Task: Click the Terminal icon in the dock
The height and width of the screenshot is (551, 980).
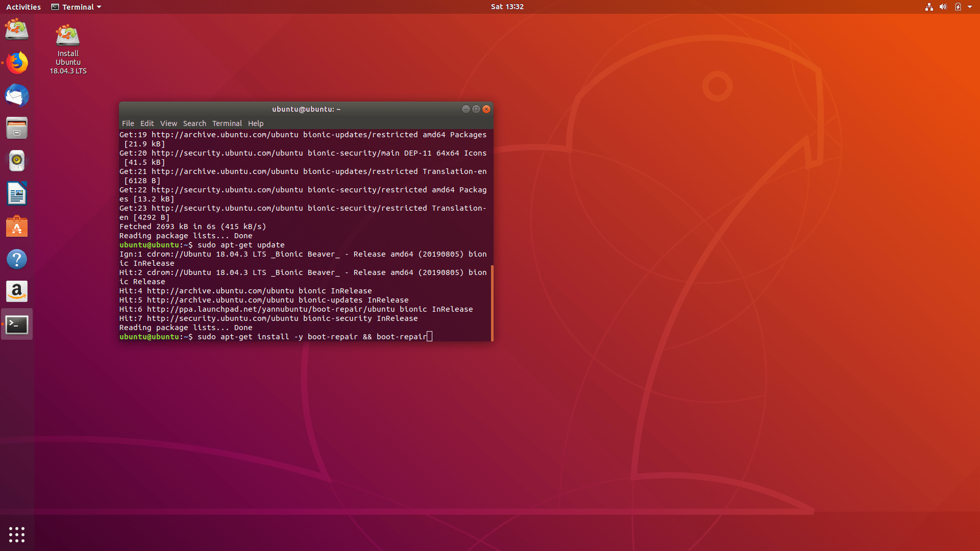Action: click(x=17, y=324)
